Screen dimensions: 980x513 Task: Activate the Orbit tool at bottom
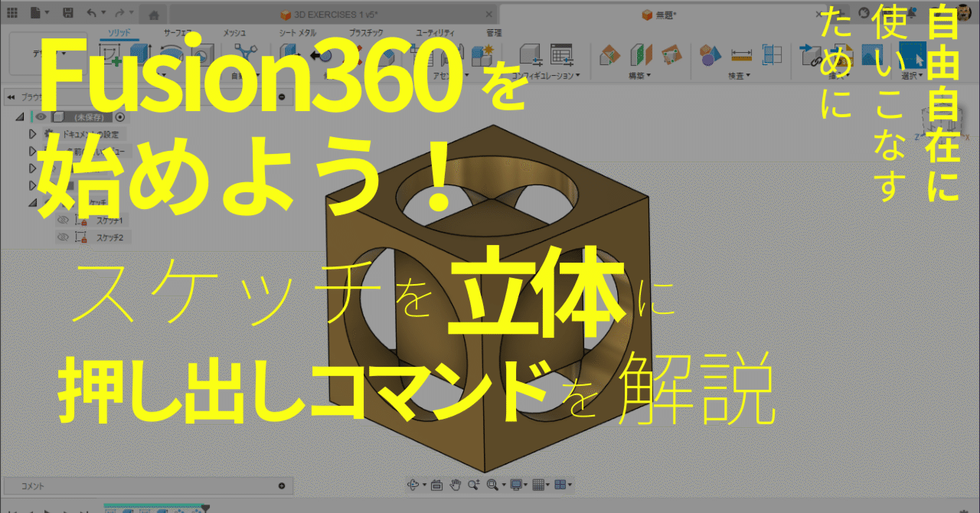pyautogui.click(x=413, y=484)
